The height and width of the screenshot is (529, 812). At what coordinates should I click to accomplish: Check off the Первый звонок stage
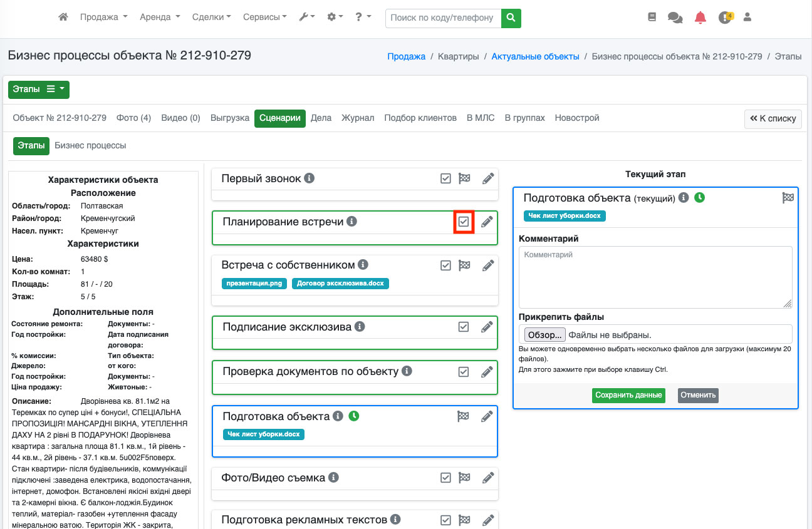(445, 178)
